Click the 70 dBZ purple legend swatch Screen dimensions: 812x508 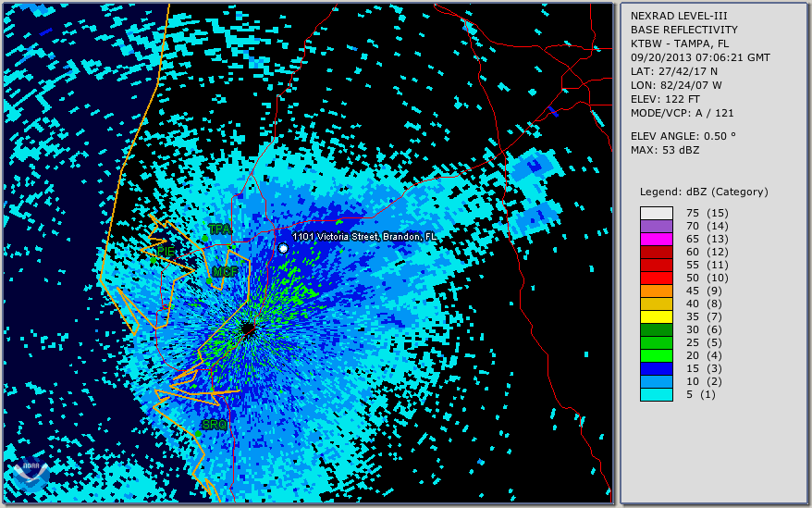656,226
